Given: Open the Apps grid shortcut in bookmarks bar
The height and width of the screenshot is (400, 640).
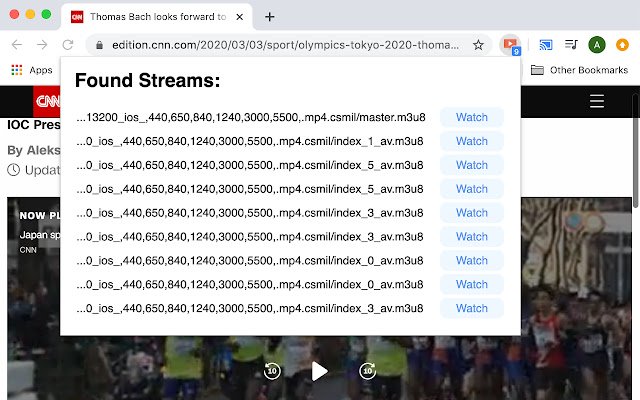Looking at the screenshot, I should [32, 70].
